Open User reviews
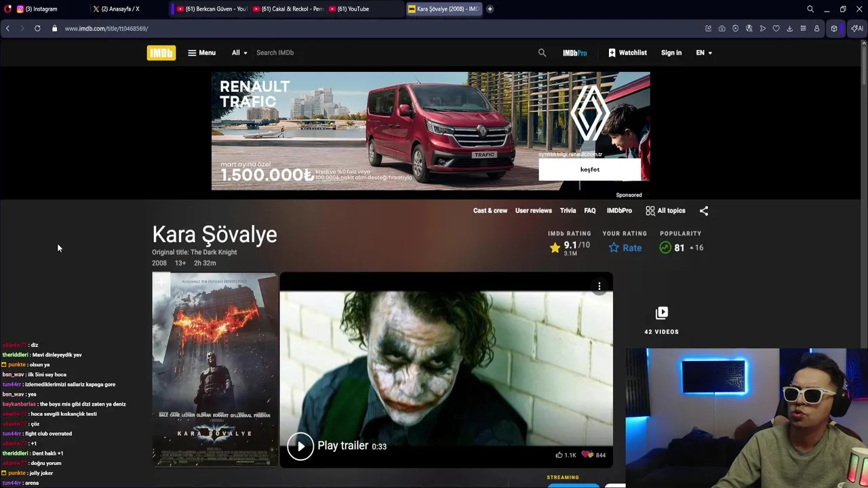The image size is (868, 488). click(534, 211)
